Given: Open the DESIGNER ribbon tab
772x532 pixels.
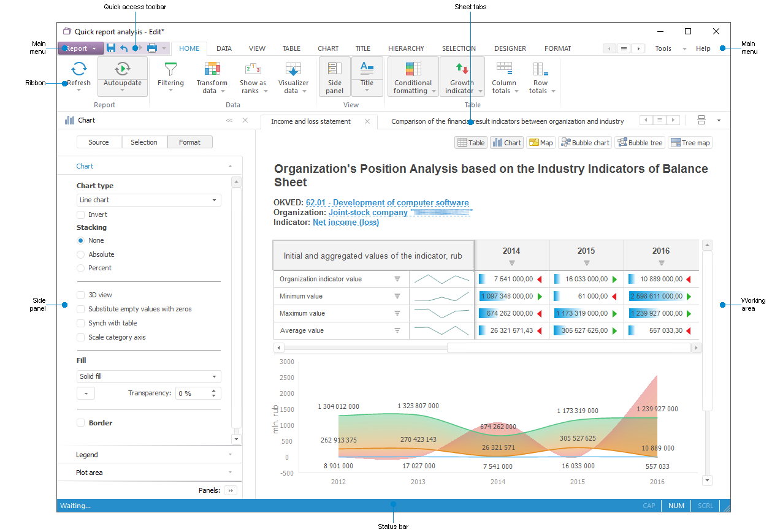Looking at the screenshot, I should click(510, 48).
